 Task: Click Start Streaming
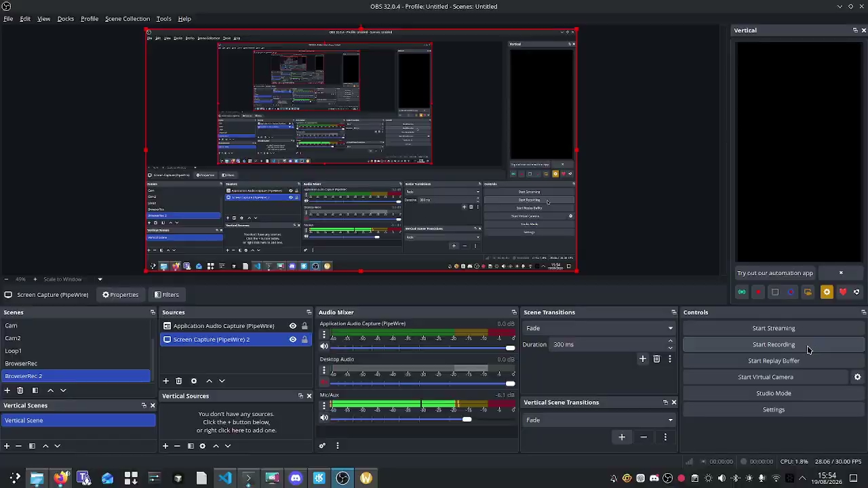774,328
